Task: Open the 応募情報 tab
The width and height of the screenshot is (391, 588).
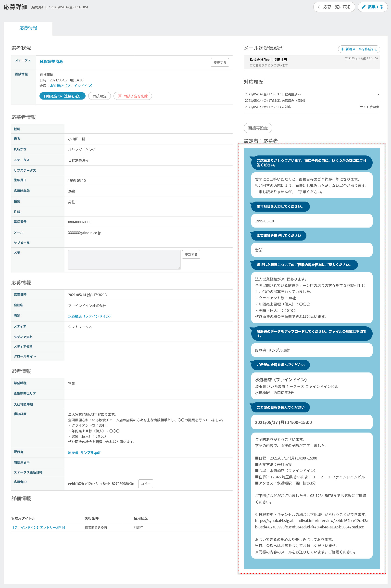Action: [x=28, y=28]
